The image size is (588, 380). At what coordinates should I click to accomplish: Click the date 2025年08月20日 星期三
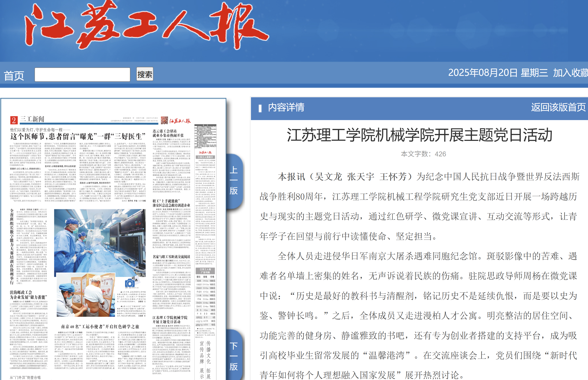(x=498, y=73)
